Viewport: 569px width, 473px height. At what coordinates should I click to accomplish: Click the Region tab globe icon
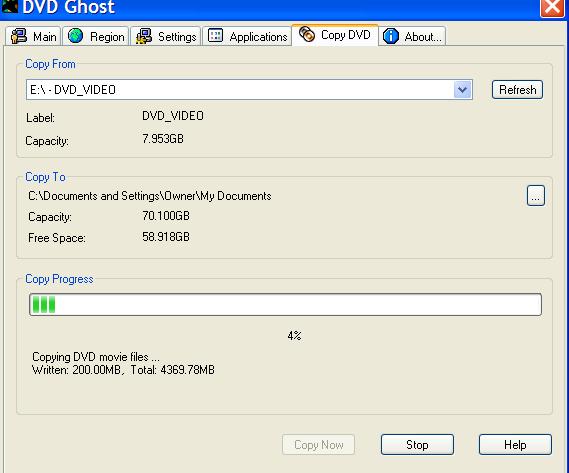click(x=75, y=36)
